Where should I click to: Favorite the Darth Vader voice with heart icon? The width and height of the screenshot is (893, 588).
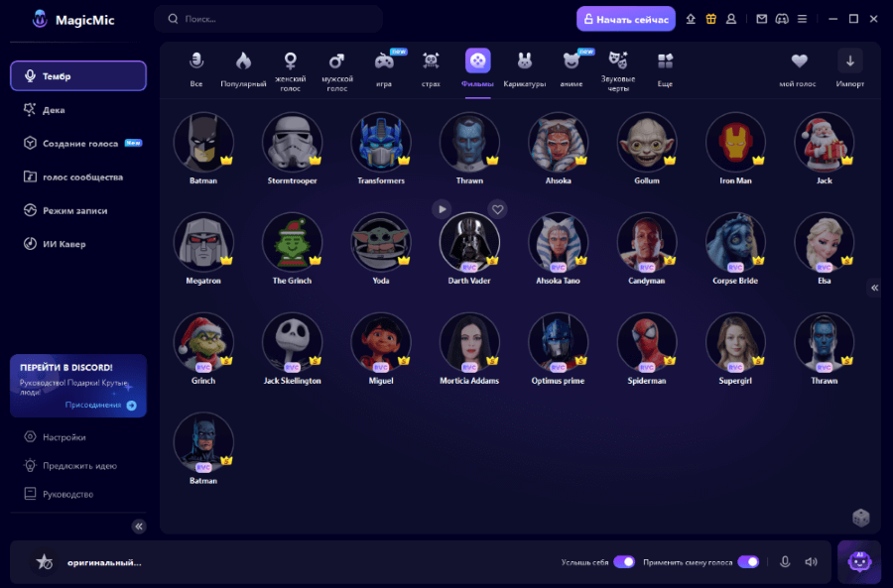tap(498, 209)
